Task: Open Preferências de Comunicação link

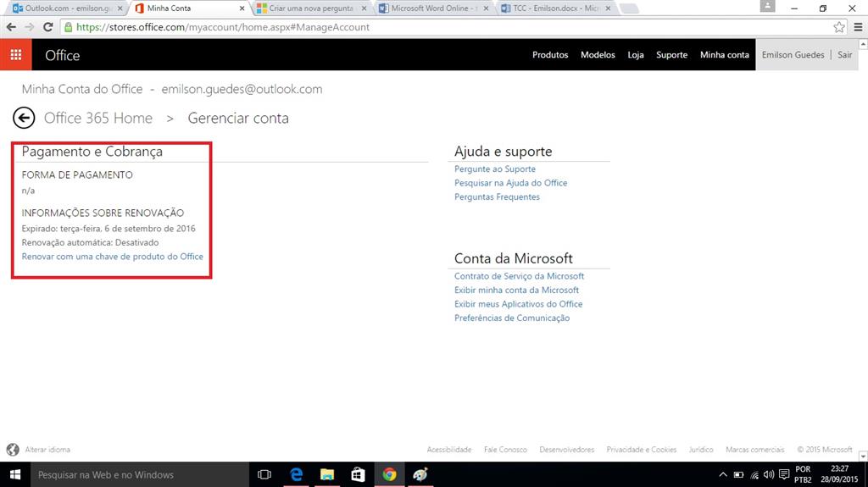Action: pyautogui.click(x=511, y=318)
